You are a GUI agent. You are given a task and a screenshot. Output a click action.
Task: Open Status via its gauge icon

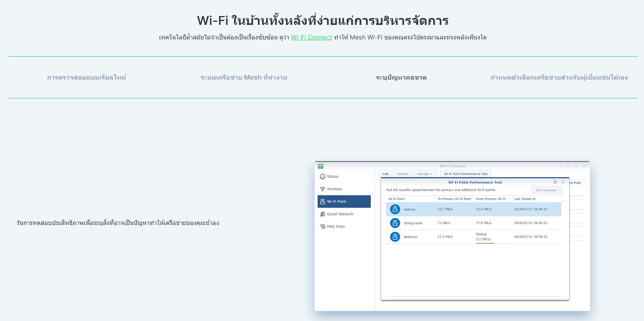coord(323,176)
